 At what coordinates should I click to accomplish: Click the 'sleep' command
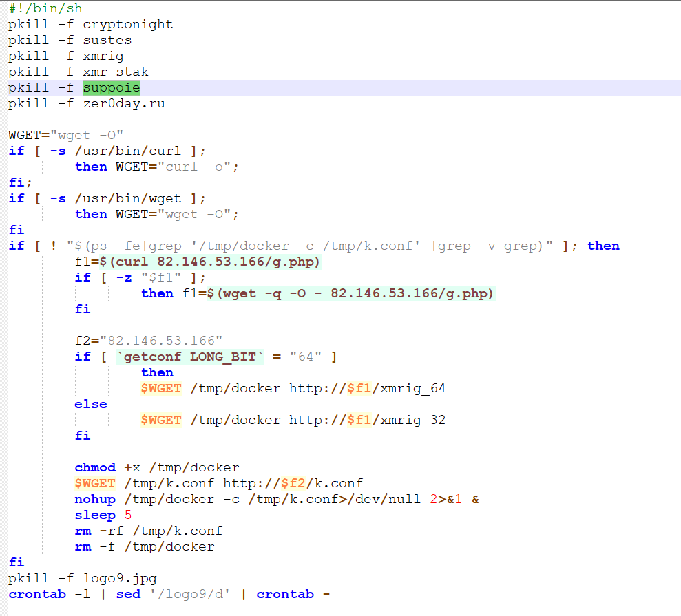pyautogui.click(x=95, y=515)
